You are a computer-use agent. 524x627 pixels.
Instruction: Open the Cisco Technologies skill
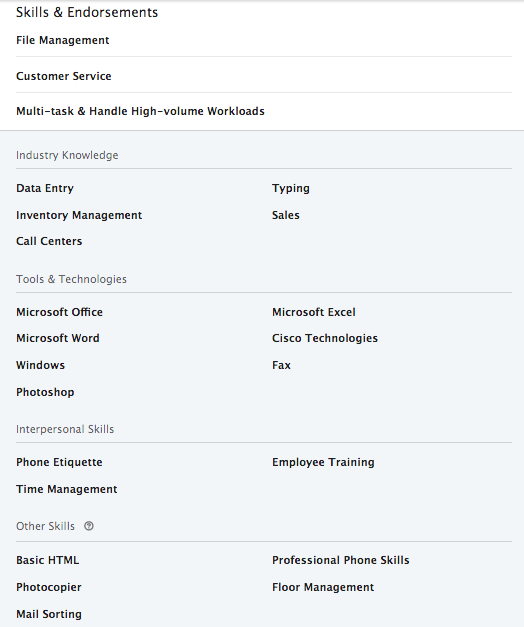click(325, 338)
